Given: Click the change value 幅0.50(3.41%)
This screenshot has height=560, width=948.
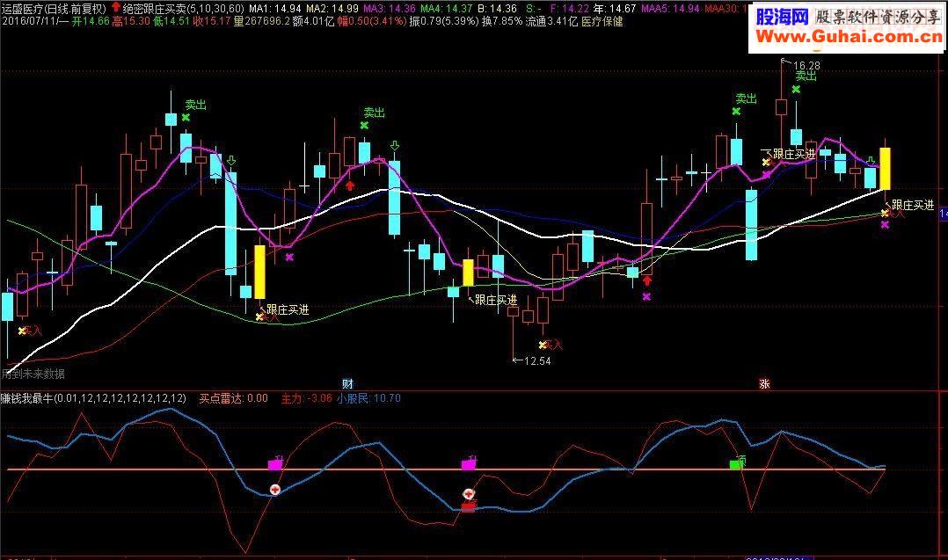Looking at the screenshot, I should click(x=372, y=22).
